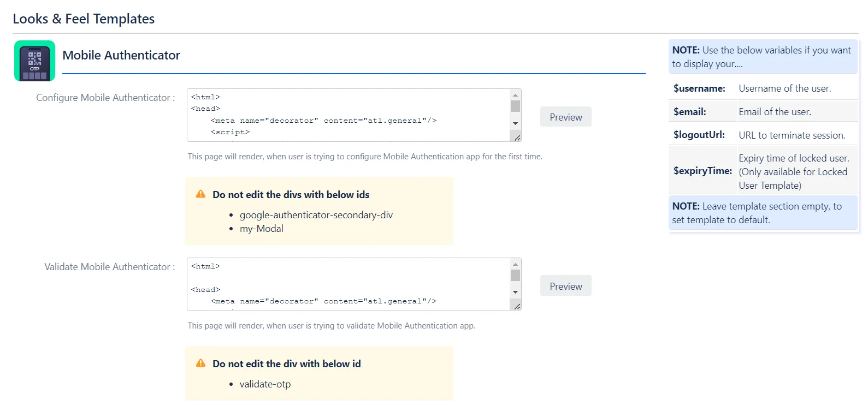The width and height of the screenshot is (868, 412).
Task: Select the $expiryTime variable name
Action: [702, 171]
